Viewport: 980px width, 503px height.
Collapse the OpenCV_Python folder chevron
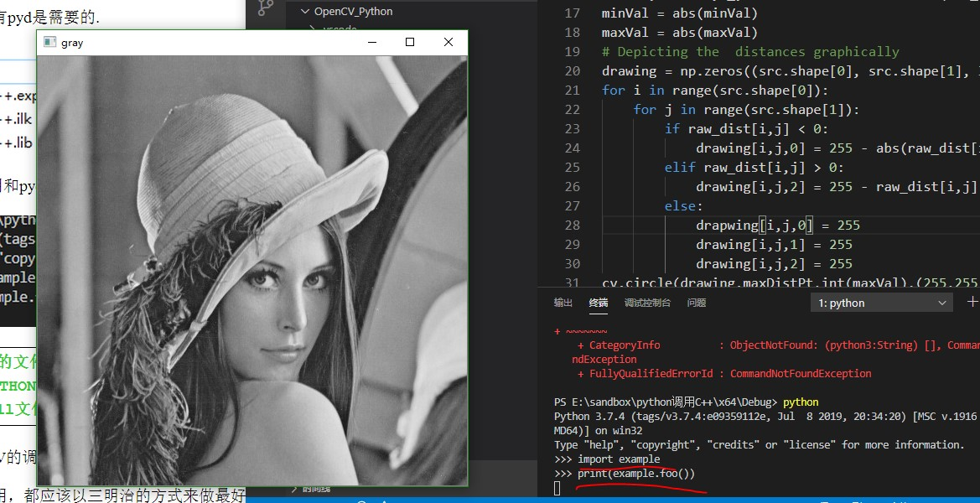(304, 11)
